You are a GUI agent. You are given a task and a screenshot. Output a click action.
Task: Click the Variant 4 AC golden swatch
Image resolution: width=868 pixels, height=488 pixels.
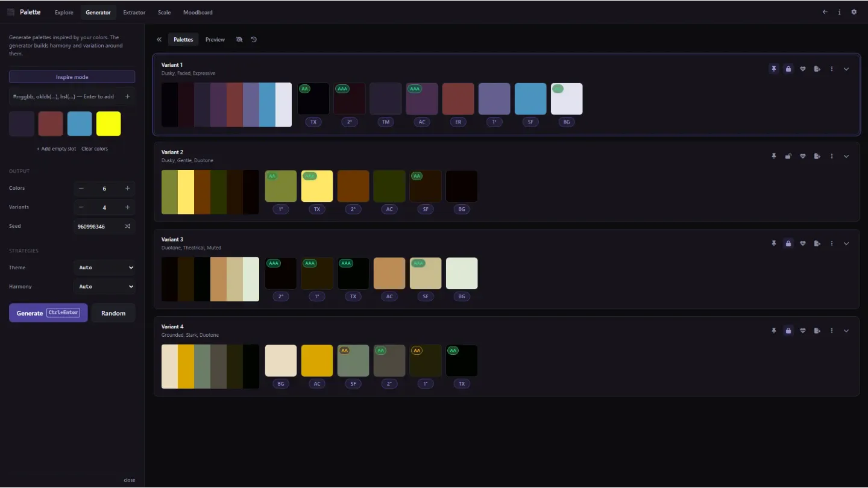point(317,360)
